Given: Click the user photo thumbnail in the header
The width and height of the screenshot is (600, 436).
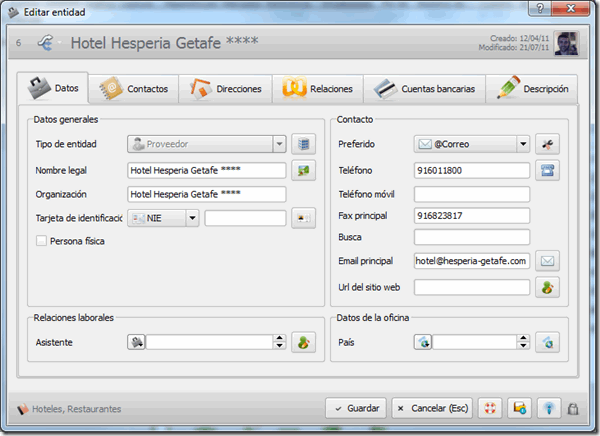Looking at the screenshot, I should [x=566, y=43].
